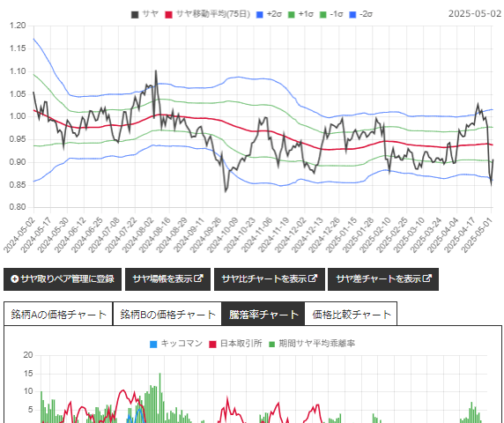The height and width of the screenshot is (423, 504).
Task: Hide the +2σ series via legend
Action: coord(269,14)
